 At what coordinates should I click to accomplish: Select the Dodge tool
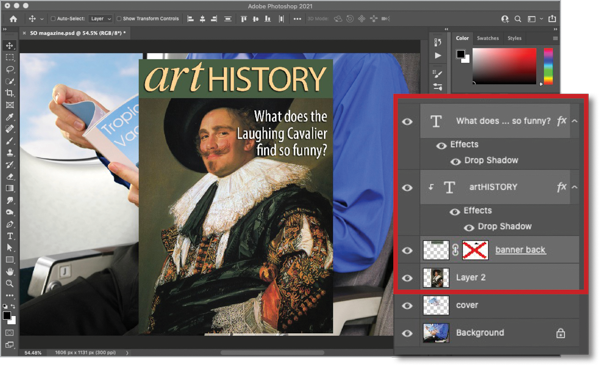pyautogui.click(x=10, y=212)
